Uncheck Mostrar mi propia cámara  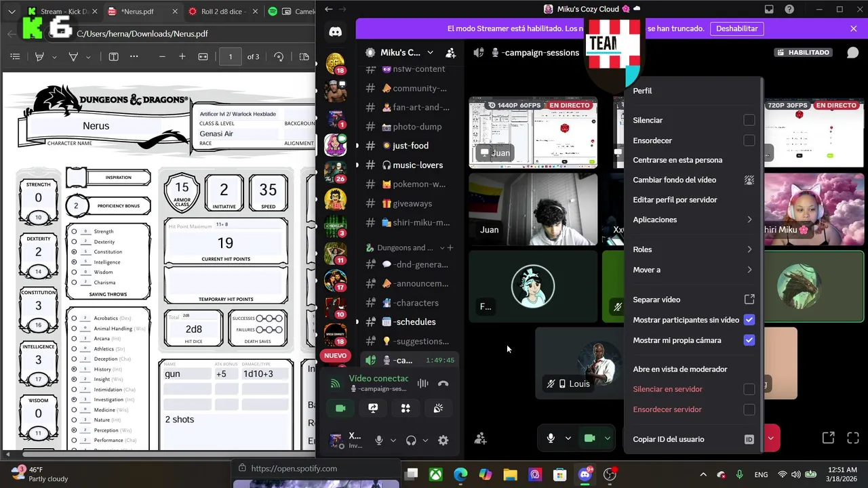tap(749, 340)
